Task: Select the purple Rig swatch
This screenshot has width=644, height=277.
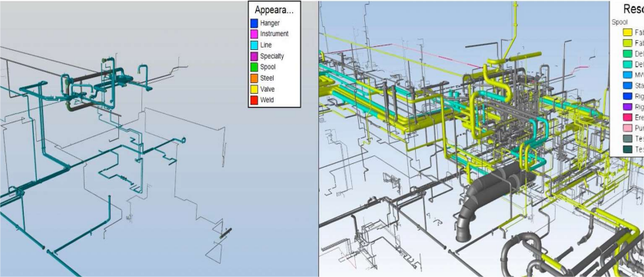Action: (627, 107)
